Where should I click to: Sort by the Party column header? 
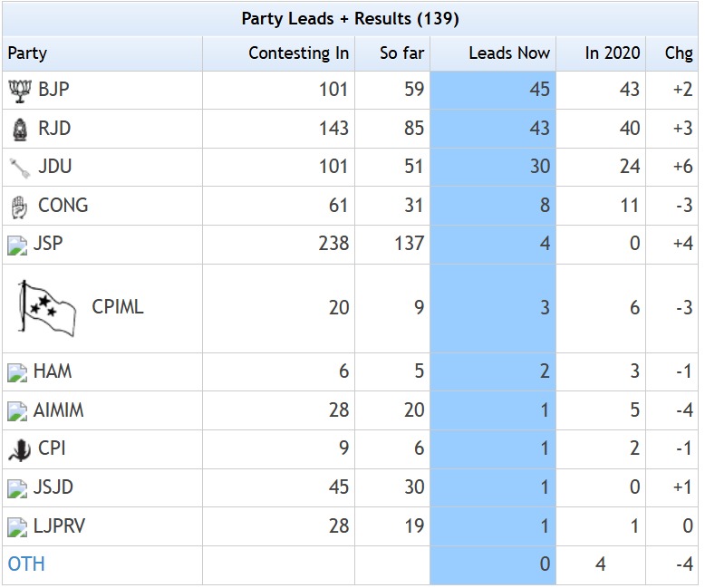(x=28, y=53)
